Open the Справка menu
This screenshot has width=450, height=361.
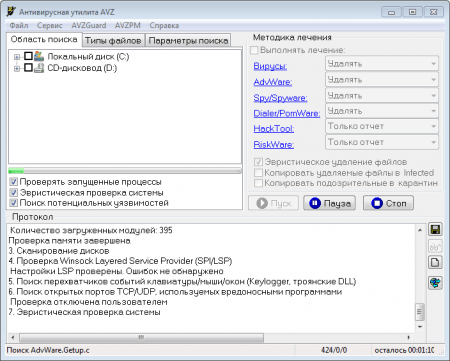pos(164,25)
